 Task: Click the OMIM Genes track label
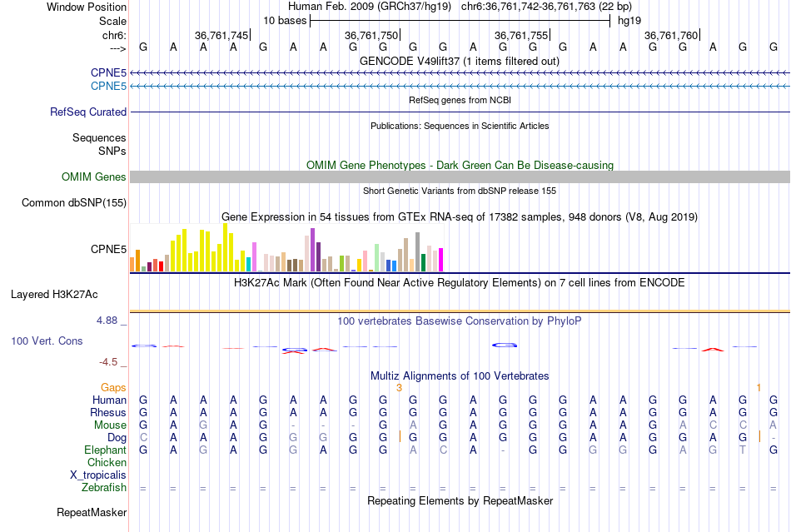[93, 177]
